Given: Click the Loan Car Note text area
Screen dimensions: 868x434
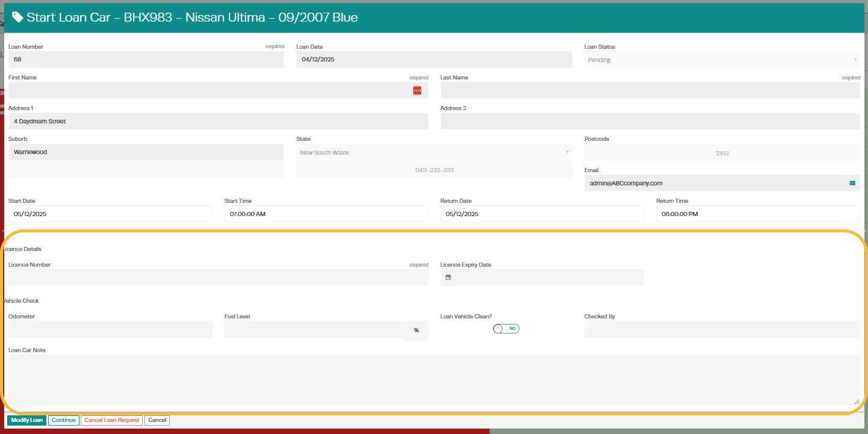Looking at the screenshot, I should click(434, 379).
